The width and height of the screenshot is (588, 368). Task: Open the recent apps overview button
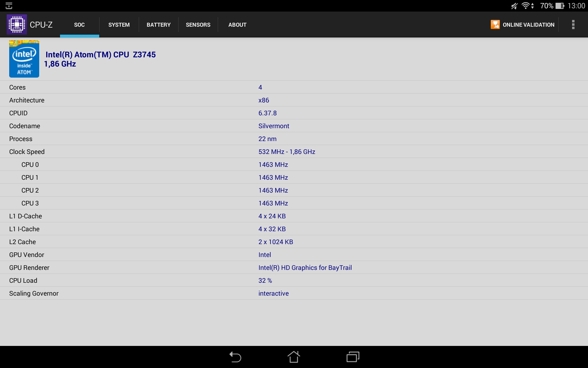353,357
